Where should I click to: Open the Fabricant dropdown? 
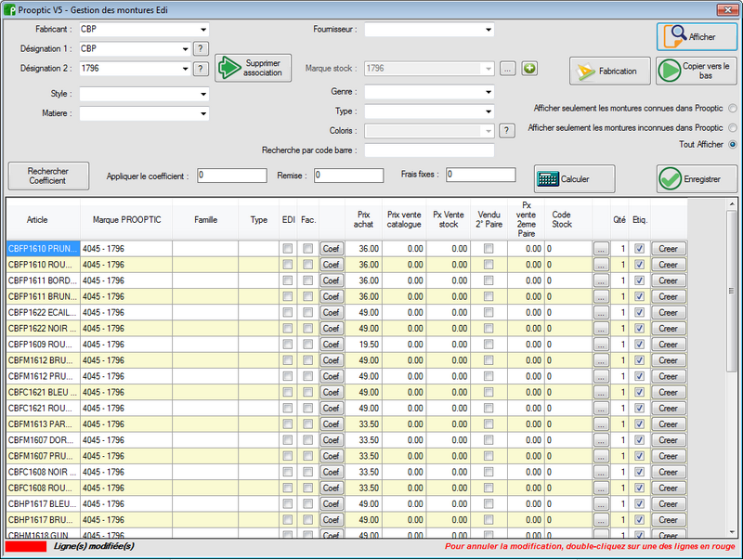click(203, 30)
